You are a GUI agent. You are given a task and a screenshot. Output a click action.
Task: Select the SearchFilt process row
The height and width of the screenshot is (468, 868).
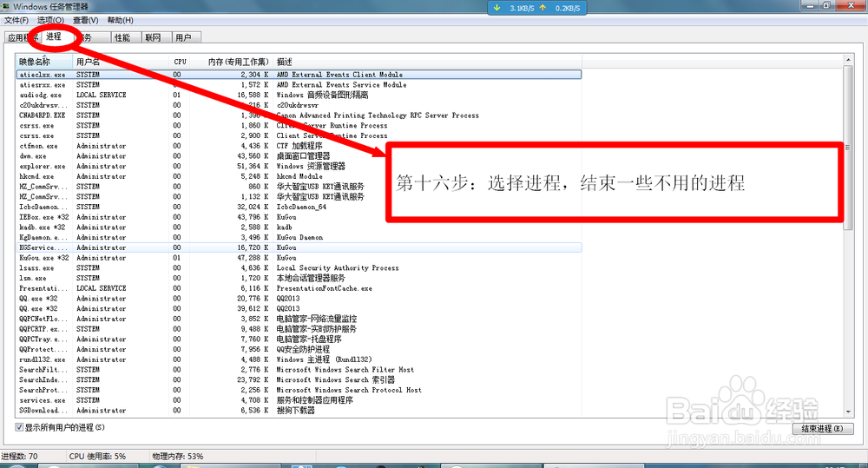(x=299, y=369)
